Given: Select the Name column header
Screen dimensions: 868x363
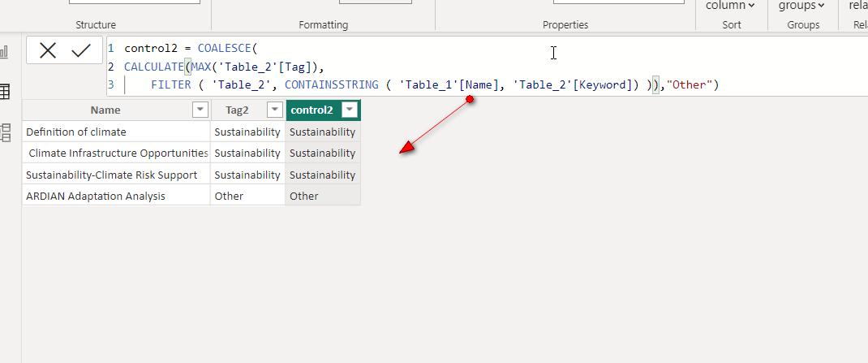Looking at the screenshot, I should [x=105, y=110].
